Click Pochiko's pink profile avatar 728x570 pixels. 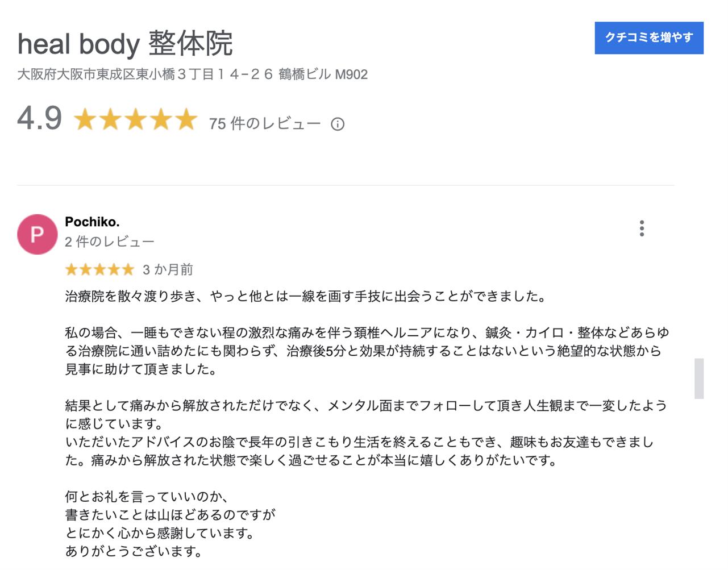point(38,234)
